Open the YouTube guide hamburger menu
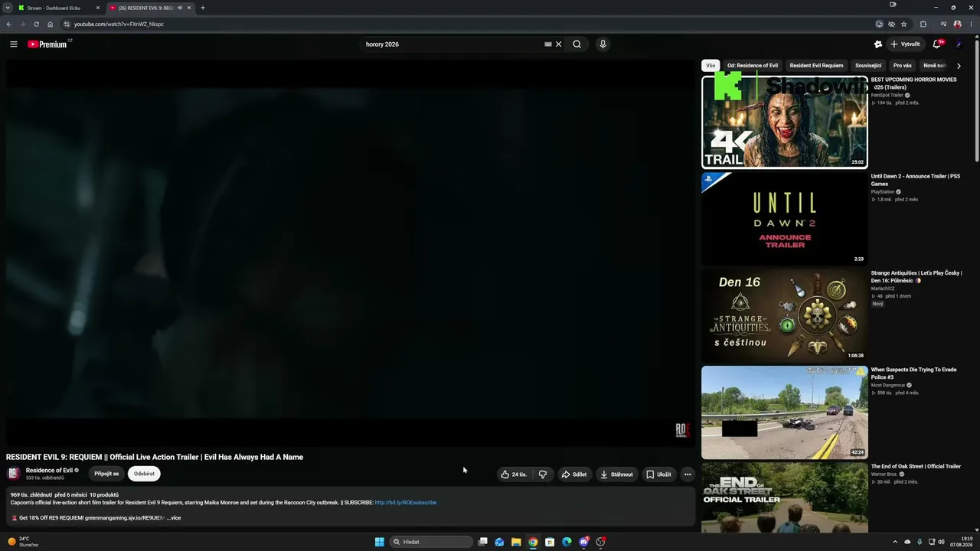 (14, 44)
